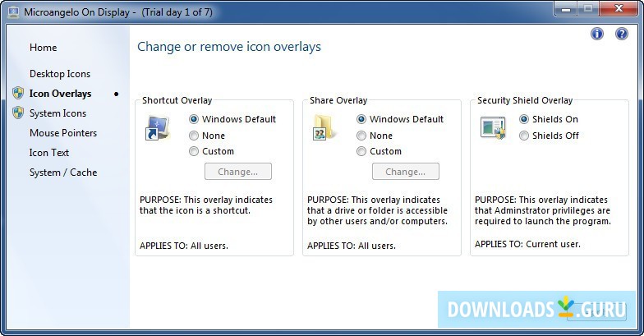The image size is (644, 336).
Task: Open the Desktop Icons section
Action: 60,74
